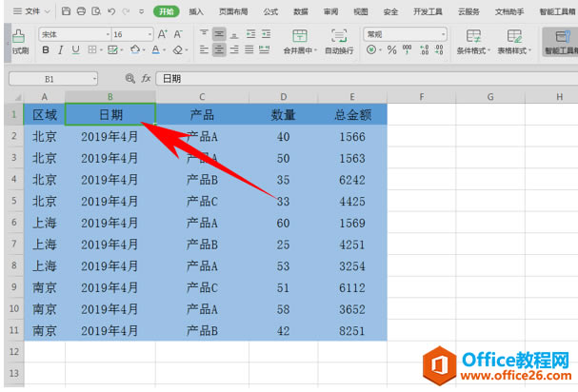Align text left
Viewport: 578px width, 392px height.
coord(204,49)
